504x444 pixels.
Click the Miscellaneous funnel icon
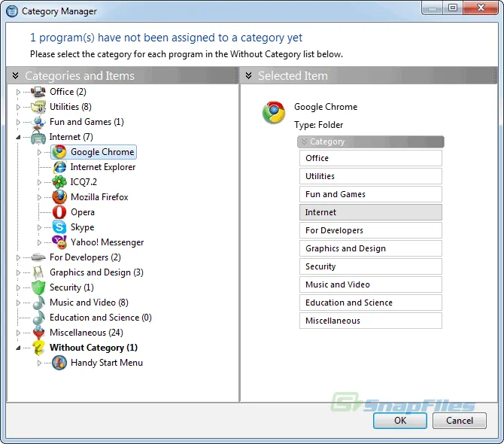pyautogui.click(x=38, y=333)
